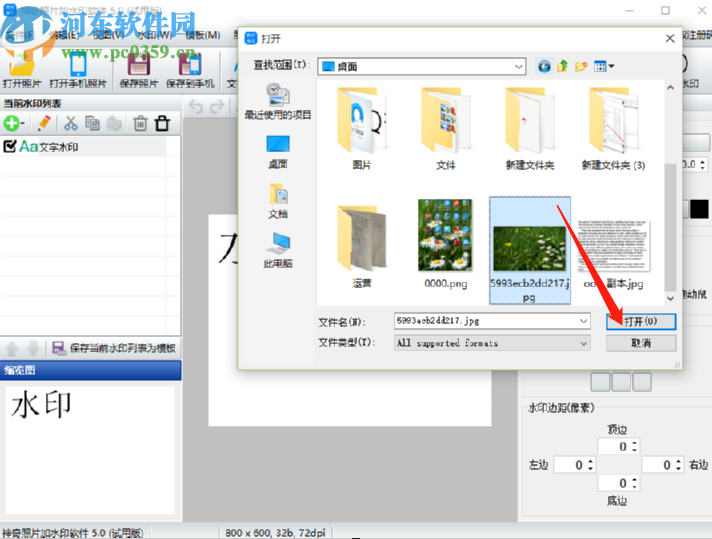The image size is (712, 539).
Task: Open the view menu icon in dialog
Action: click(x=603, y=67)
